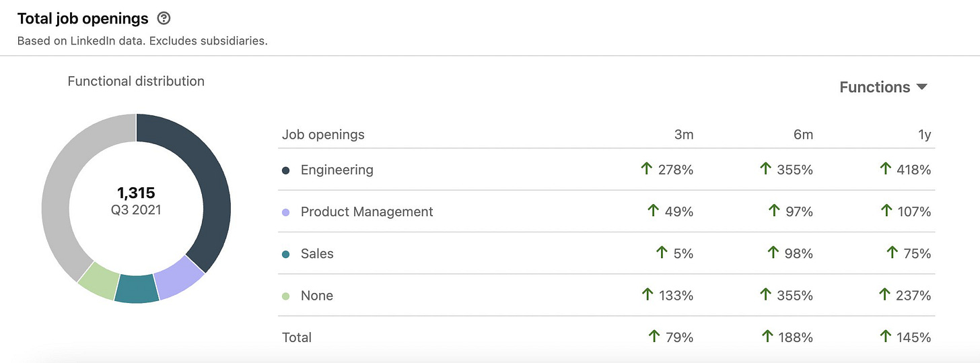Click the 1,315 center count

point(136,193)
